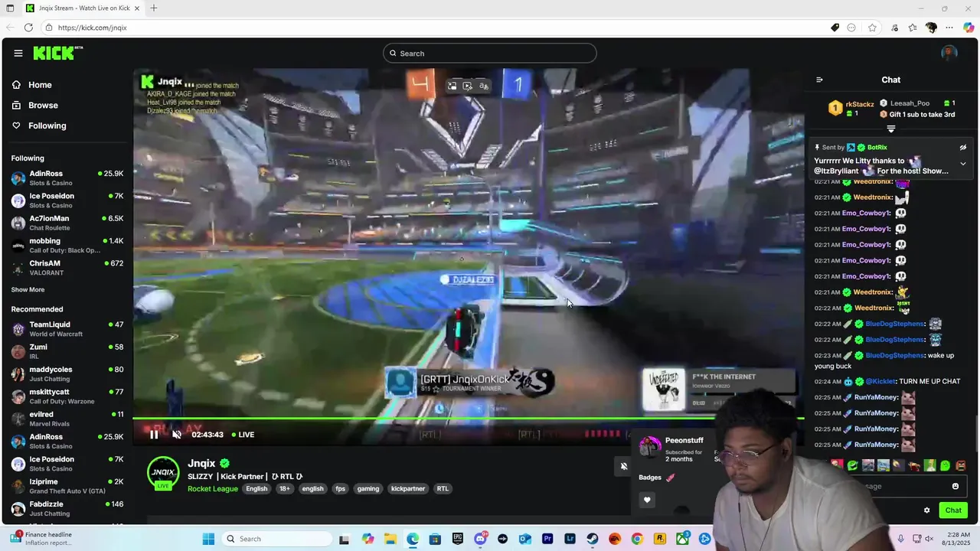The width and height of the screenshot is (980, 551).
Task: Expand Show More followed channels
Action: click(x=28, y=290)
